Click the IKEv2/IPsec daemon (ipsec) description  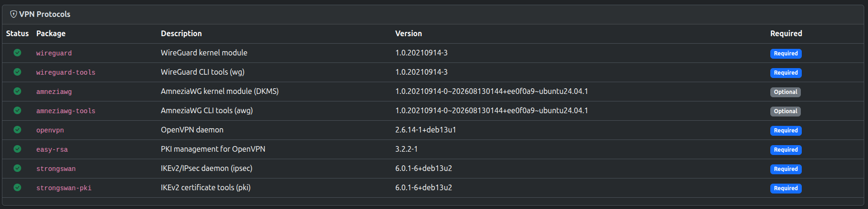(x=207, y=169)
